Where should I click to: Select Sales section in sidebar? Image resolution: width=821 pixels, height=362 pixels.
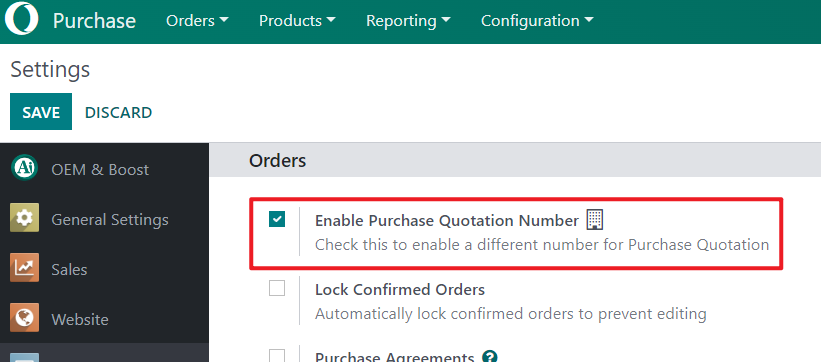[x=69, y=269]
